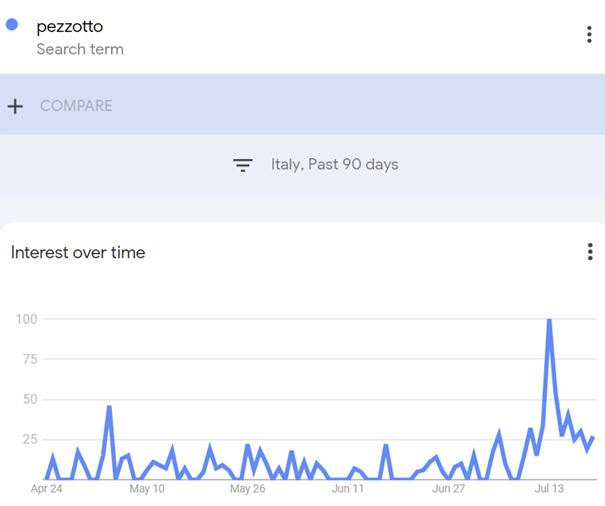Click the Interest over time heading

78,252
